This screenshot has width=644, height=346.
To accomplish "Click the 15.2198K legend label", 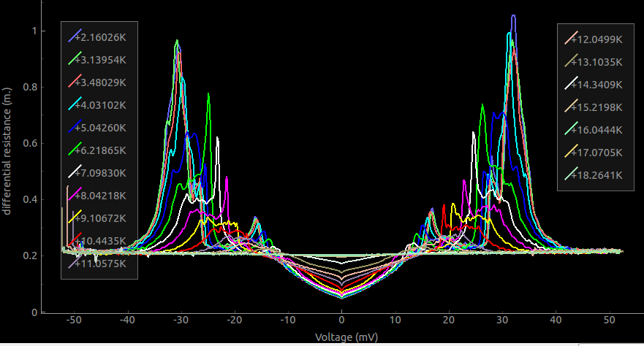I will click(599, 107).
